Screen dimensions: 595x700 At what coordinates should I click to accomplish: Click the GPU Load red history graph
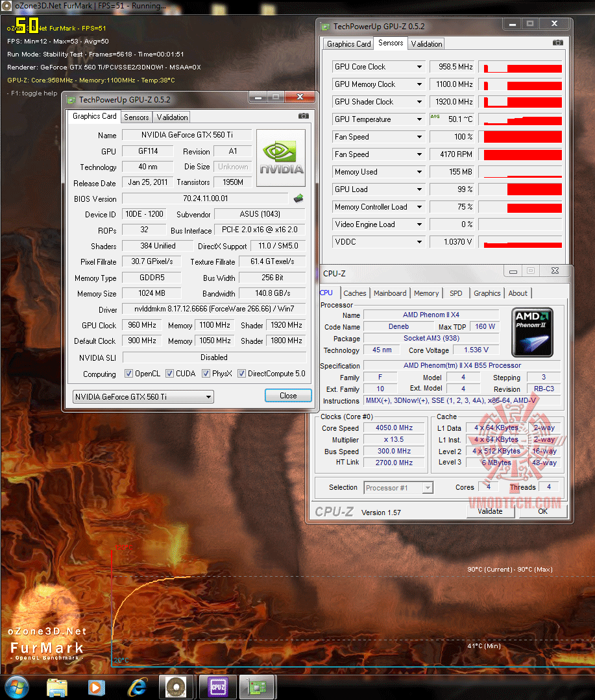pyautogui.click(x=520, y=189)
